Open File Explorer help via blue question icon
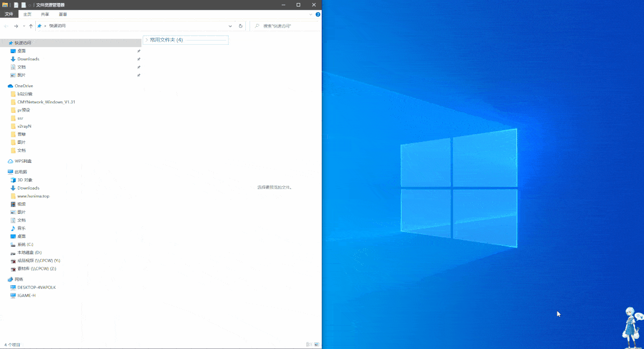The image size is (644, 349). click(x=318, y=14)
